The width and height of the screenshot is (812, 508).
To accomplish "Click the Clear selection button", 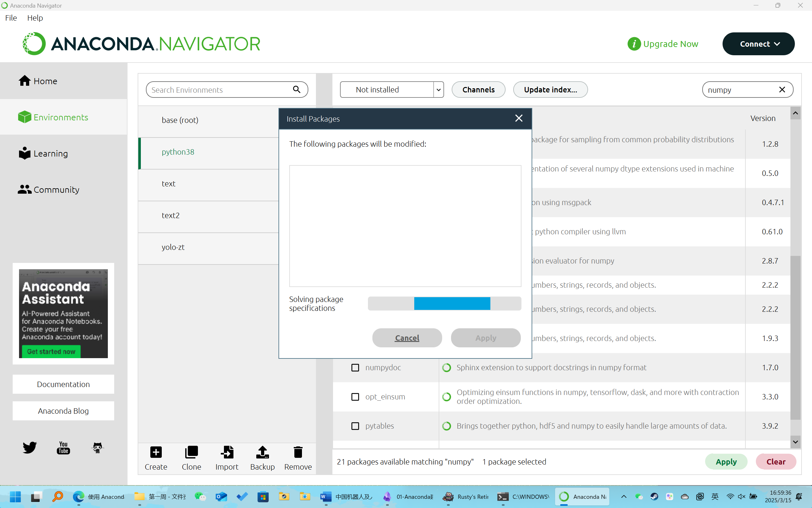I will point(776,462).
